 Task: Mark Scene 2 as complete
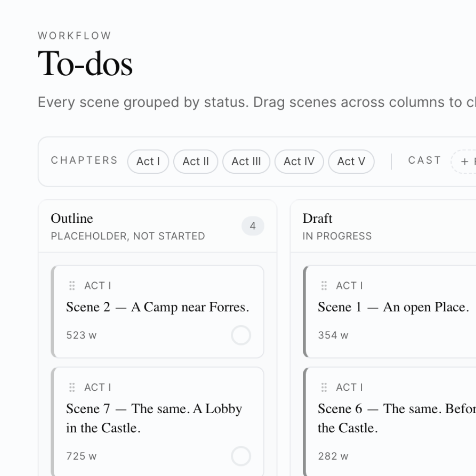click(x=241, y=335)
